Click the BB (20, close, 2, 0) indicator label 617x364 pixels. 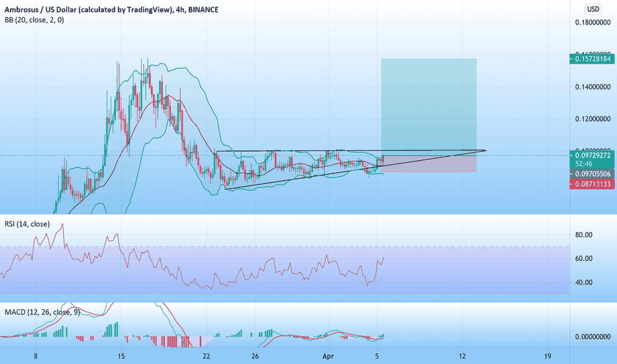pos(34,20)
